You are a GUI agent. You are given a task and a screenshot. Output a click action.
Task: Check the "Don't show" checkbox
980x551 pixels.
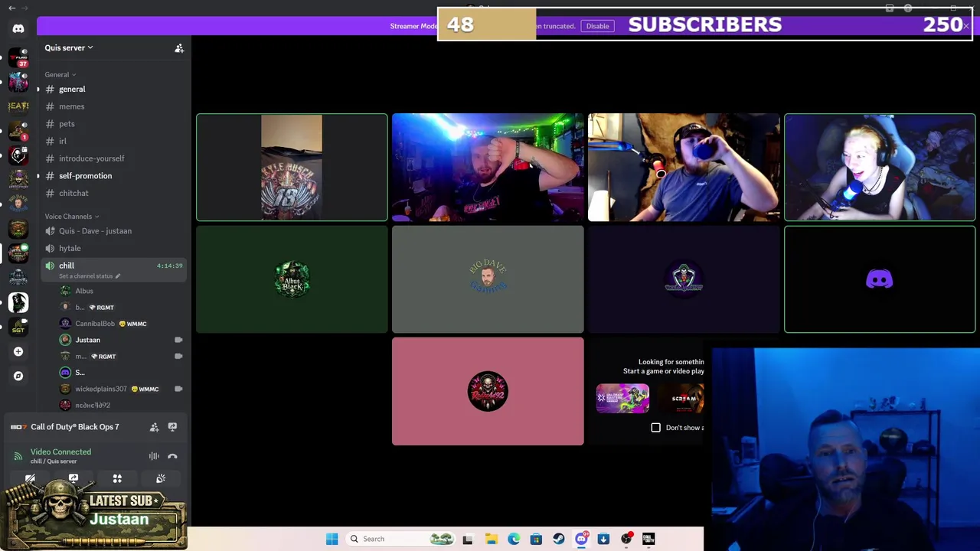pyautogui.click(x=656, y=428)
